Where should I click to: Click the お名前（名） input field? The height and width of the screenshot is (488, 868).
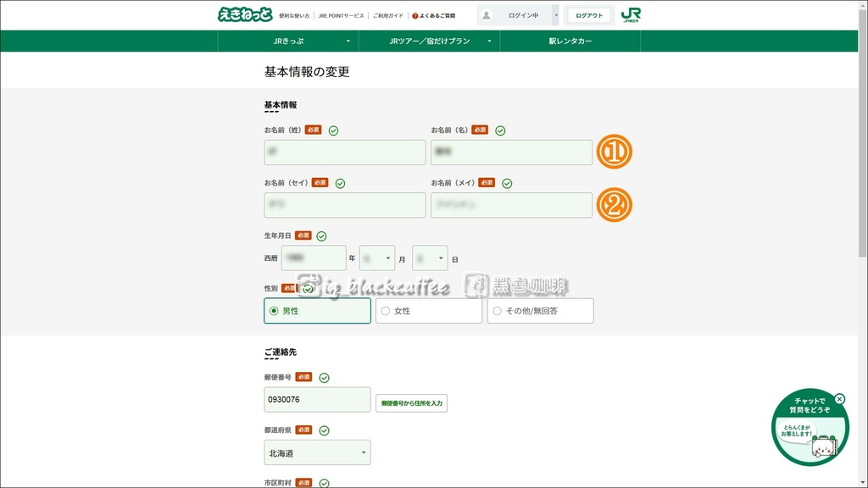(x=511, y=152)
